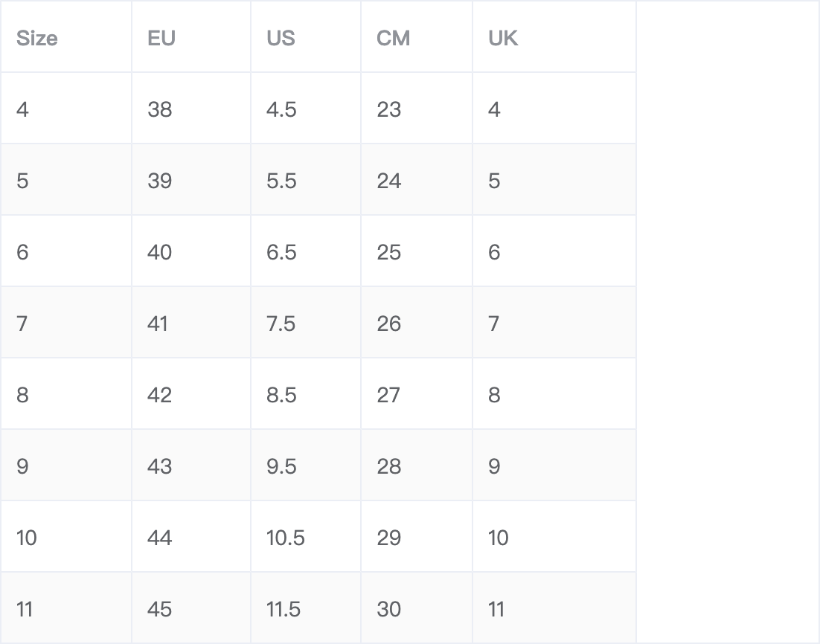Select the 23 CM cell
Viewport: 820px width, 644px height.
[417, 109]
